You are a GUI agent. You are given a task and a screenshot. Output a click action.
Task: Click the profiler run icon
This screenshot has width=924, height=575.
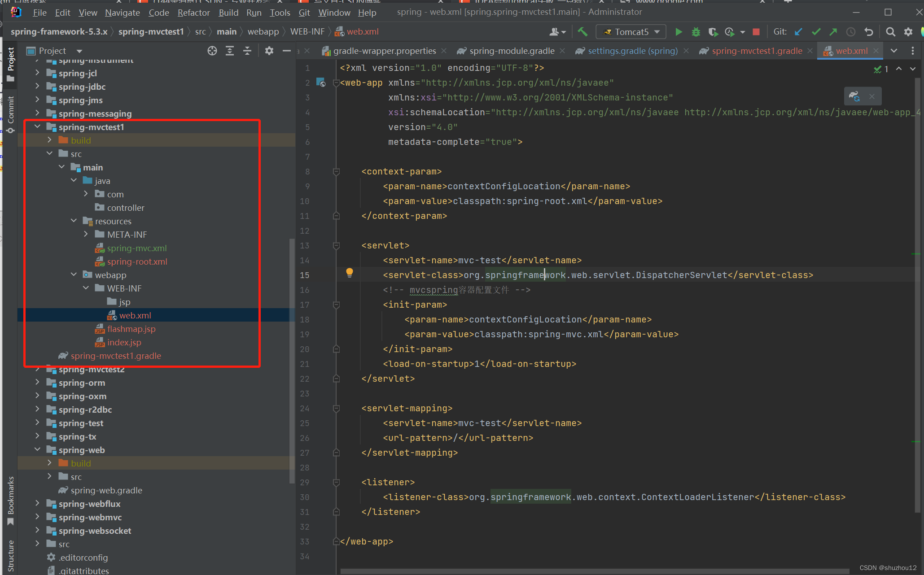tap(730, 32)
